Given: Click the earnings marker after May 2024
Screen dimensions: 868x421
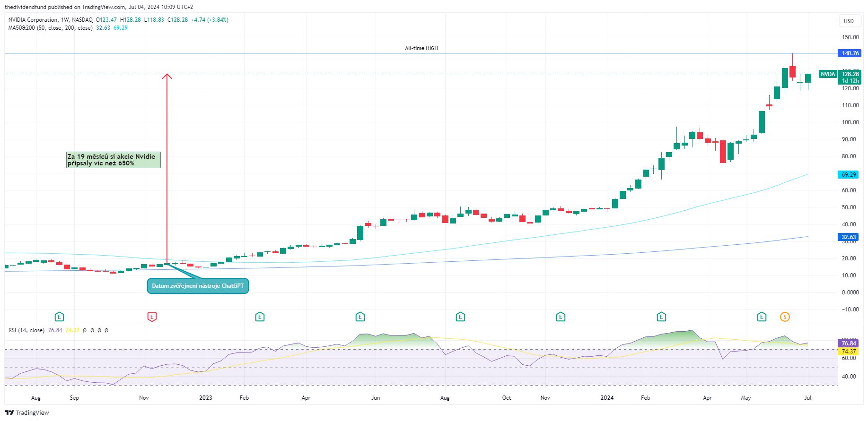Looking at the screenshot, I should pyautogui.click(x=762, y=317).
